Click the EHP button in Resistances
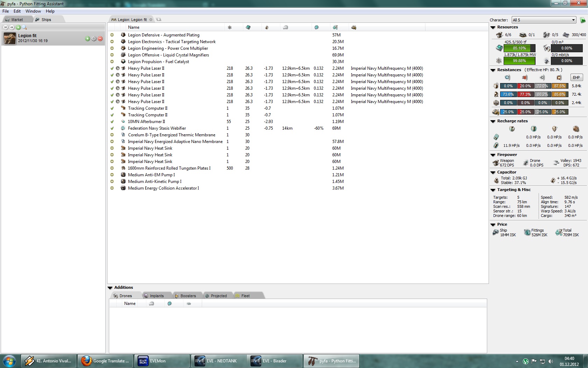 [576, 77]
